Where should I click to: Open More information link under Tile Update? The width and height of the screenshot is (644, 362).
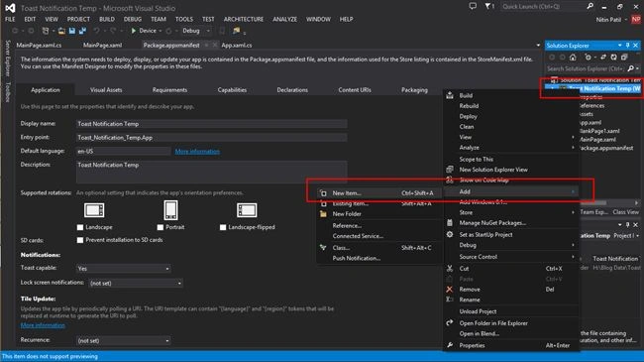(x=43, y=325)
